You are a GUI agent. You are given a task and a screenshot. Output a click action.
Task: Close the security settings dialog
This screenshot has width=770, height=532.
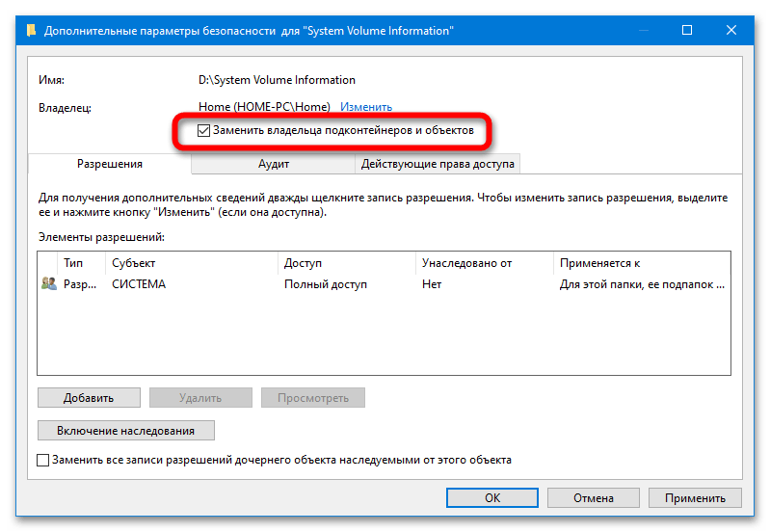pyautogui.click(x=731, y=31)
